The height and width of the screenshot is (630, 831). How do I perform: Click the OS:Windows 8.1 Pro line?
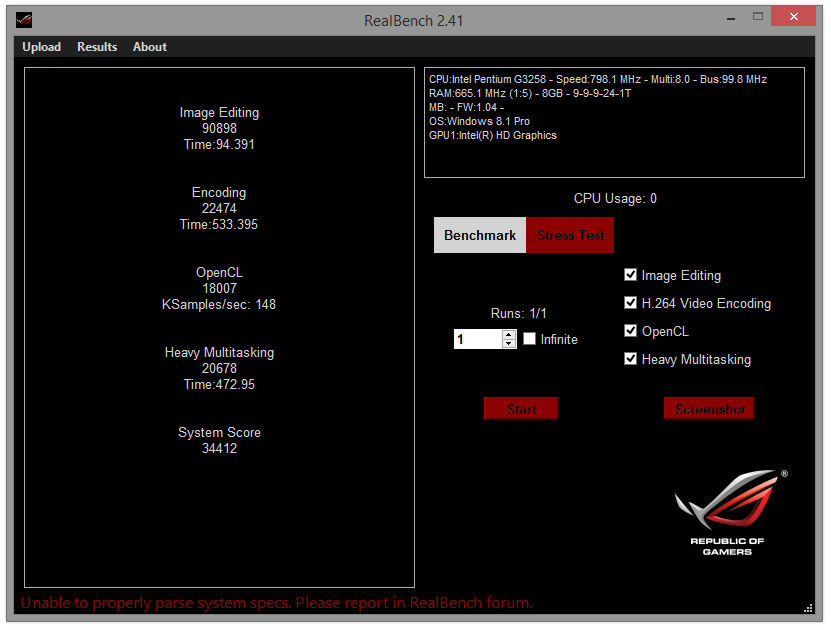(479, 121)
